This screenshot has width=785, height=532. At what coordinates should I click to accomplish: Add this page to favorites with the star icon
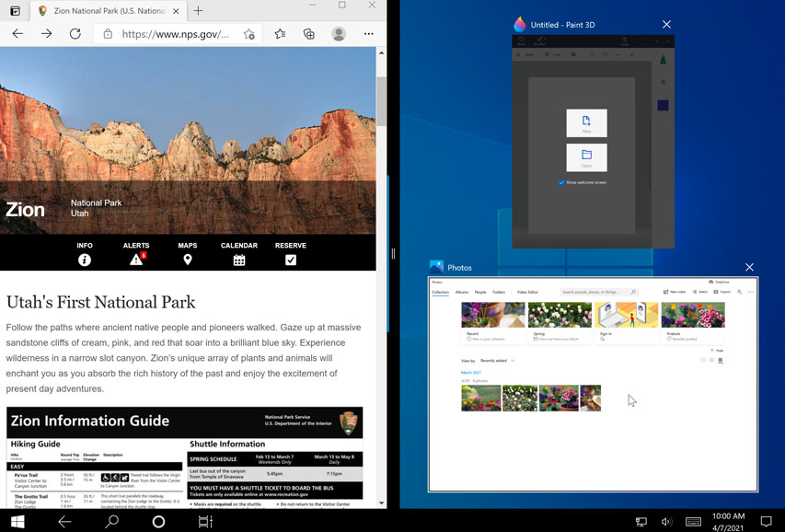(248, 34)
